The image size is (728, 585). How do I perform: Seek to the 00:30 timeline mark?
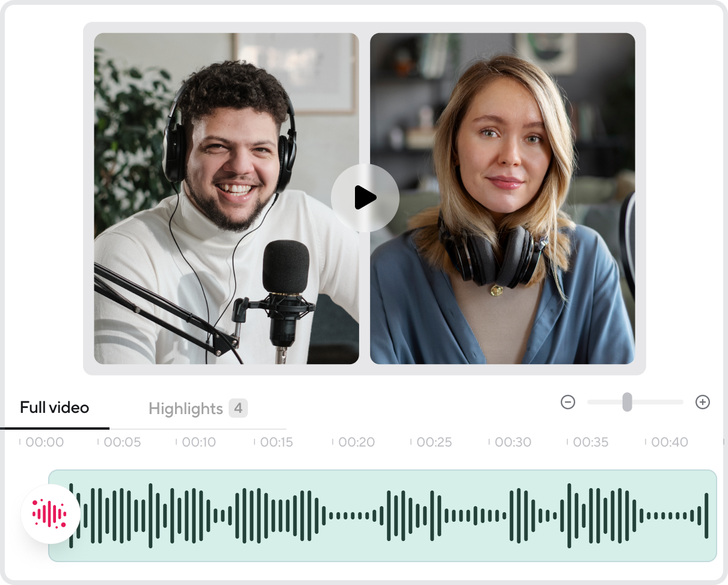click(513, 442)
